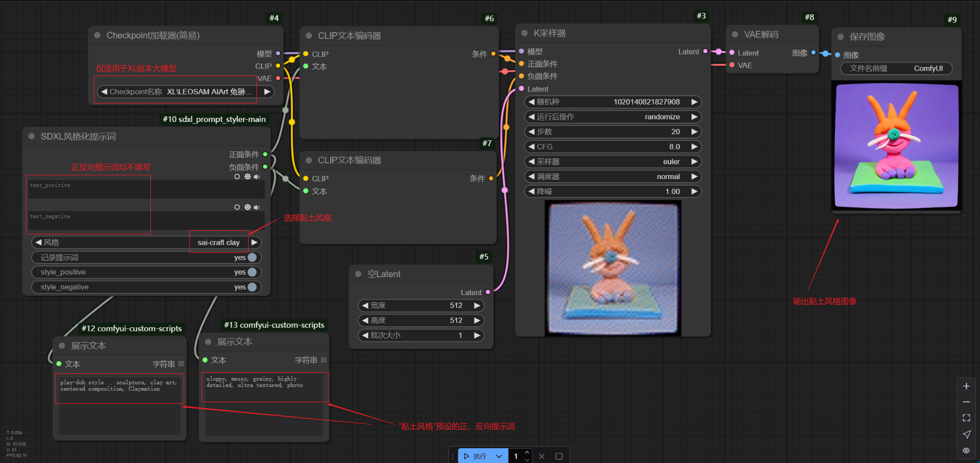Decrement the batch count down arrow beside 1
Viewport: 980px width, 463px height.
pos(527,460)
